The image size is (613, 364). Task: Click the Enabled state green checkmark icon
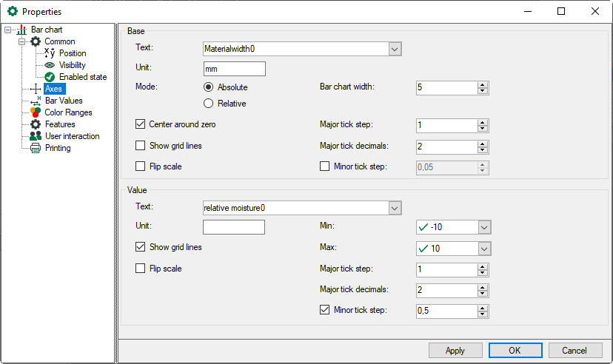[50, 77]
